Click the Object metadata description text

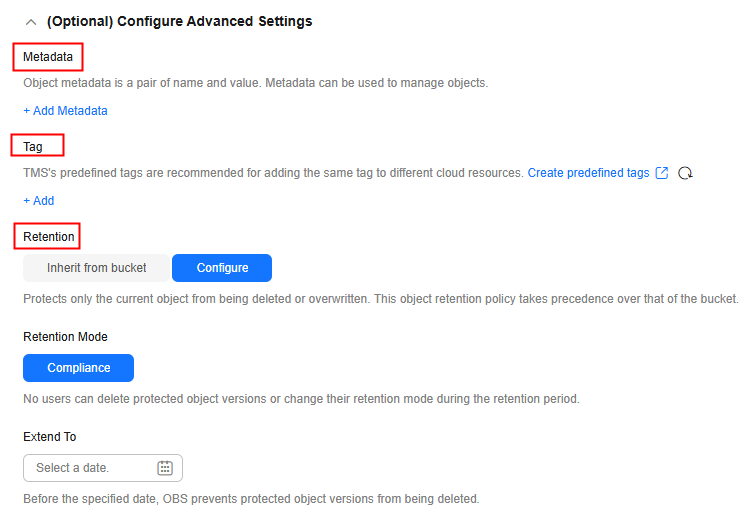click(256, 83)
